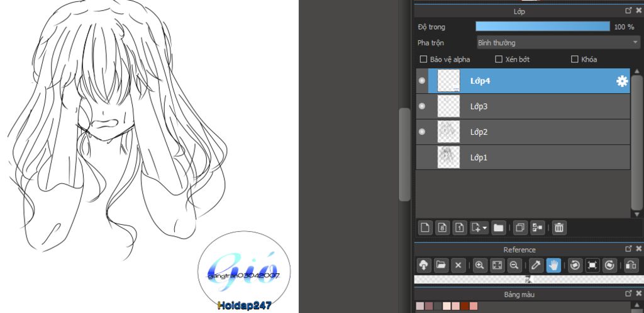644x313 pixels.
Task: Select the Reference eyedropper tool
Action: pyautogui.click(x=536, y=265)
